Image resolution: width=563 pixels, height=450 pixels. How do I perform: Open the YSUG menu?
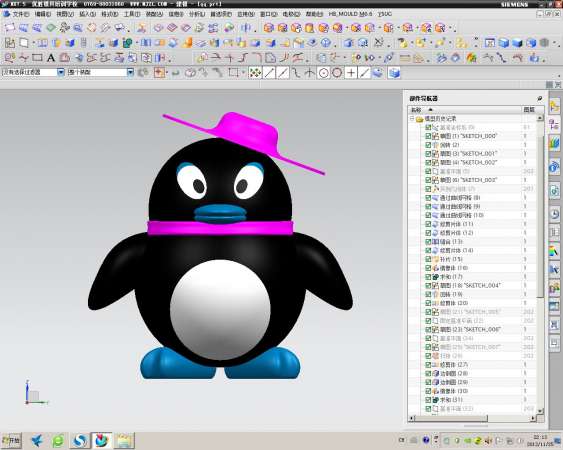[x=385, y=14]
